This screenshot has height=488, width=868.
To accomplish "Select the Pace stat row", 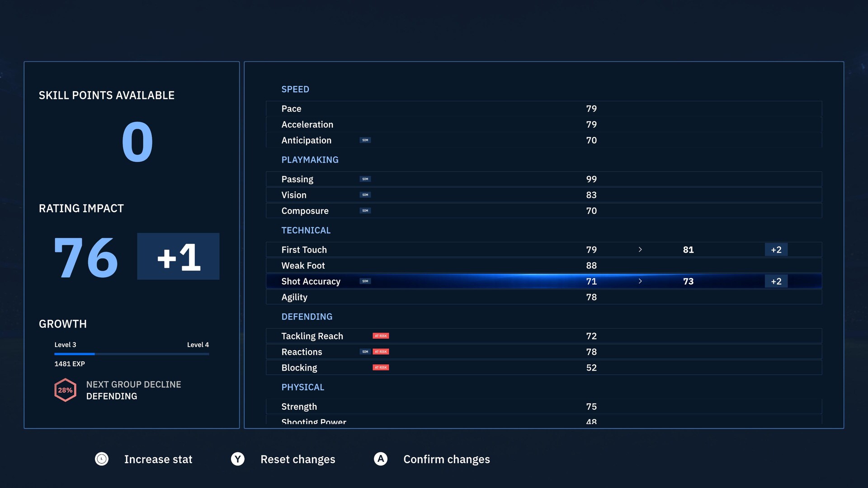I will click(544, 108).
